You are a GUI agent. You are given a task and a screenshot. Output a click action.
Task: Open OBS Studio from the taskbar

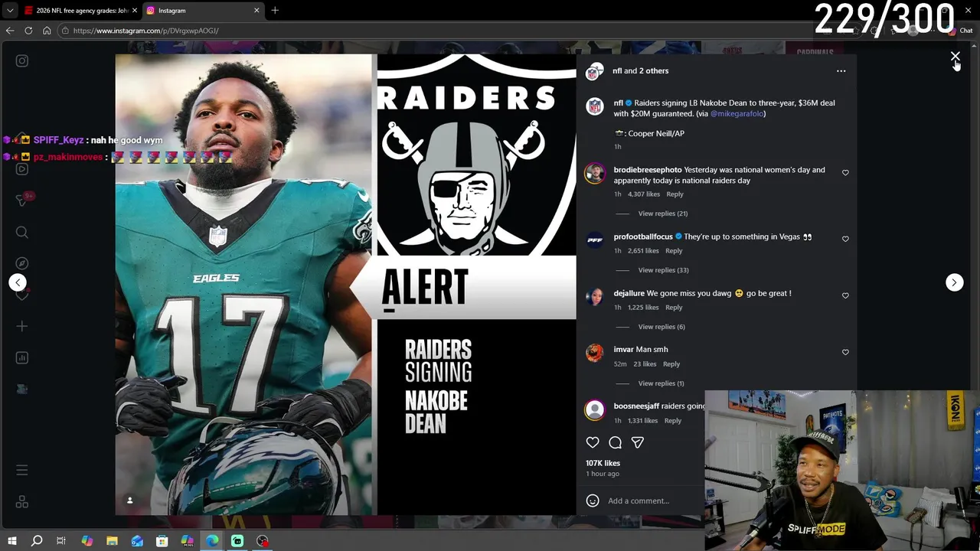tap(263, 541)
